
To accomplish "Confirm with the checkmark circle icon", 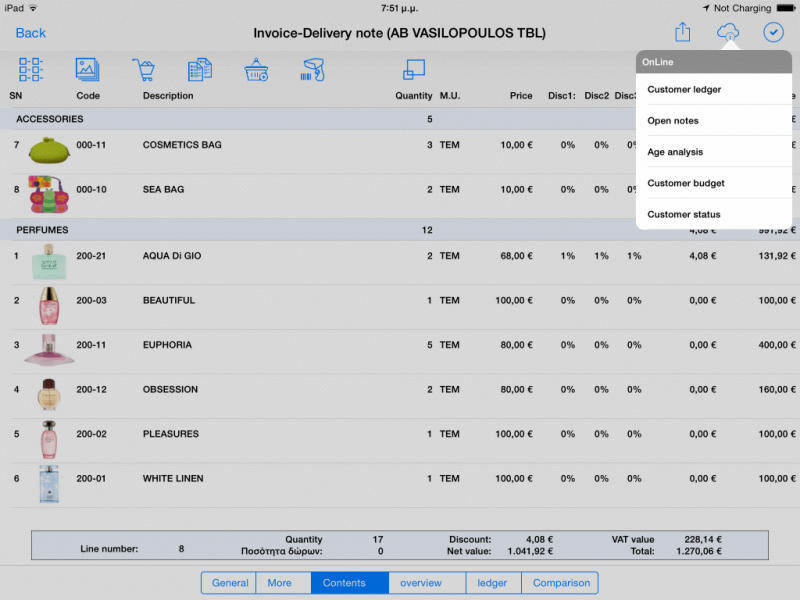I will pyautogui.click(x=773, y=32).
